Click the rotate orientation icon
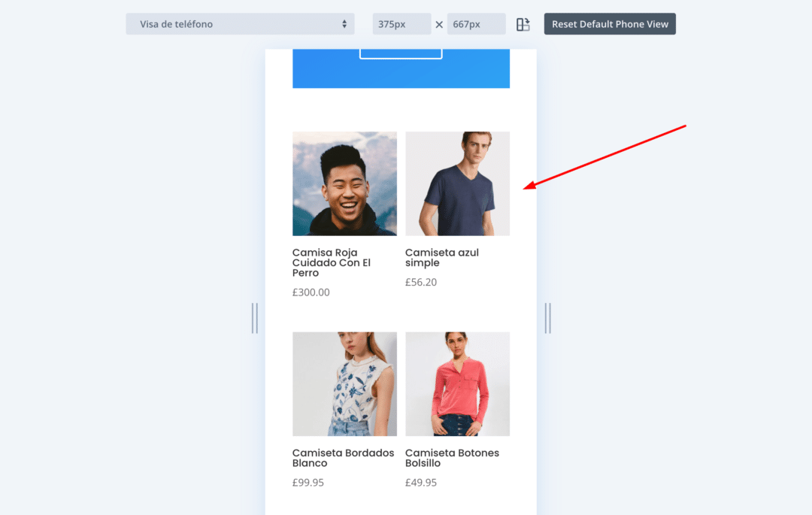Screen dimensions: 812x515 [523, 24]
